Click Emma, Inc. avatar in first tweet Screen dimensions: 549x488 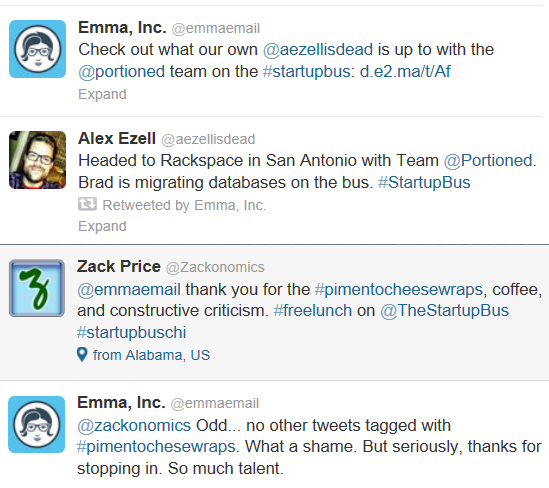[37, 49]
